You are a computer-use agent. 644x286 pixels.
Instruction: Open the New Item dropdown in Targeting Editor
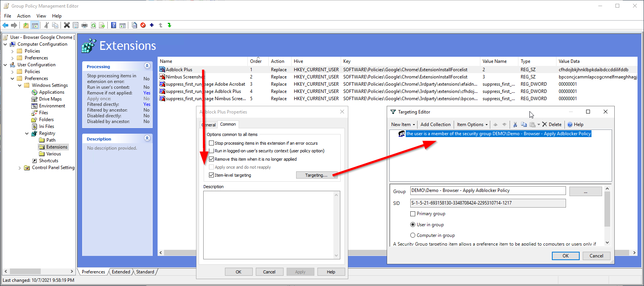[x=403, y=125]
